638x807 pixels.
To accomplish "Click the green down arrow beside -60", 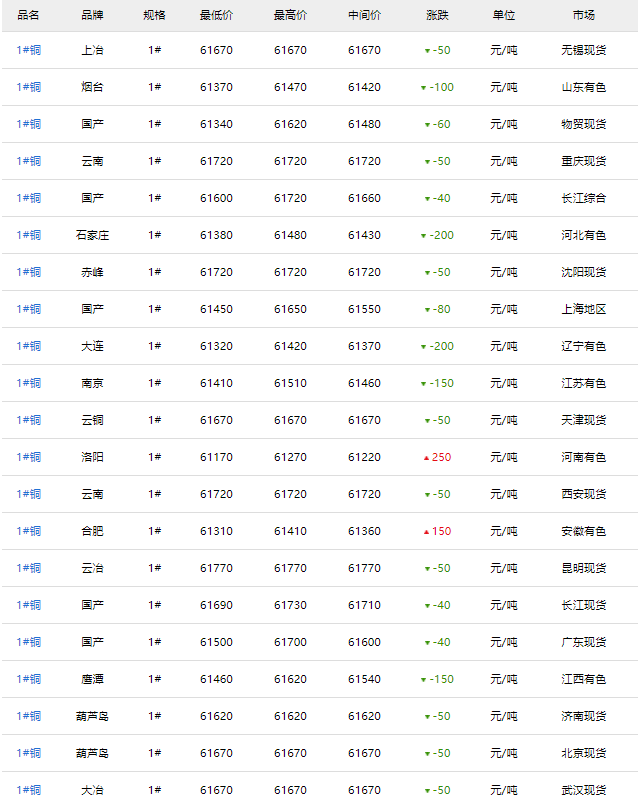I will (428, 125).
